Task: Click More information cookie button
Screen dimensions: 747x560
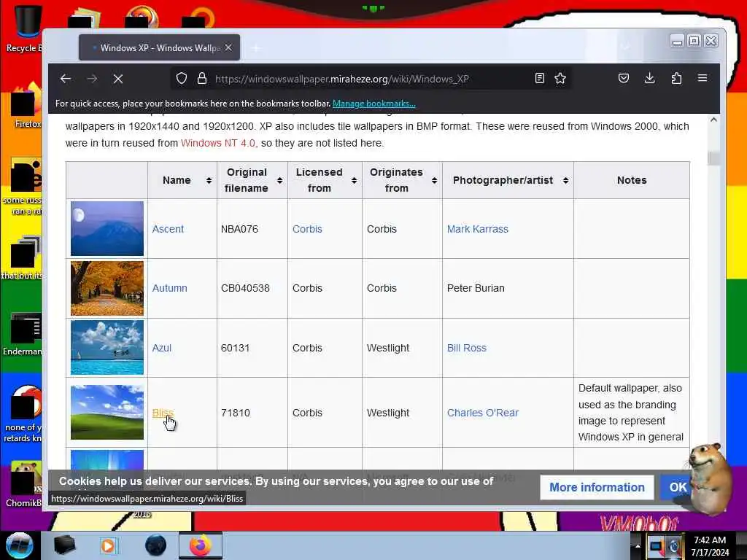Action: (x=597, y=487)
